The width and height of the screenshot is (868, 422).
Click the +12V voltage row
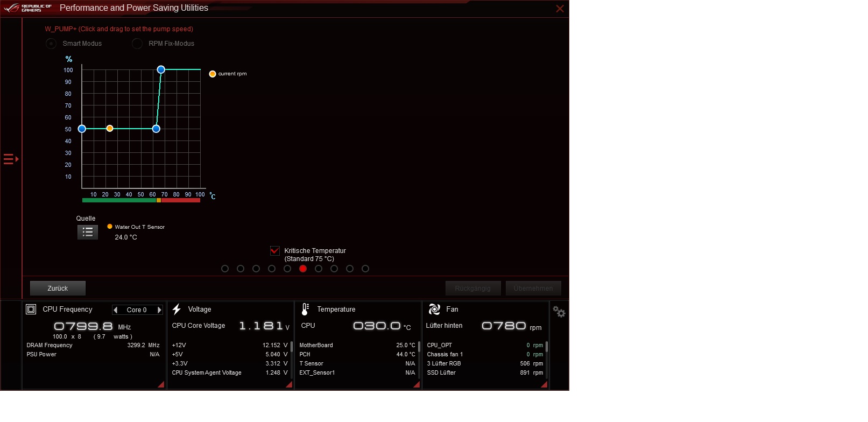(230, 346)
